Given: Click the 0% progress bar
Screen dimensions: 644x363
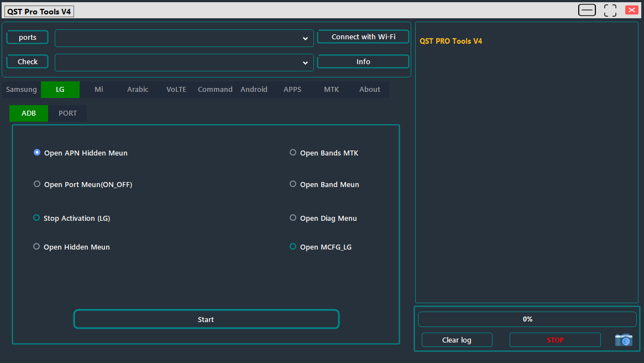Looking at the screenshot, I should [527, 319].
